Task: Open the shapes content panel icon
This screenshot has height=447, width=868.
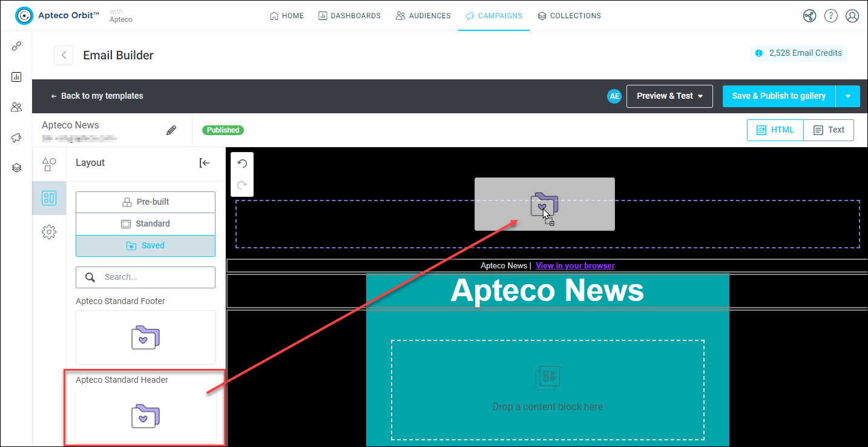Action: (49, 164)
